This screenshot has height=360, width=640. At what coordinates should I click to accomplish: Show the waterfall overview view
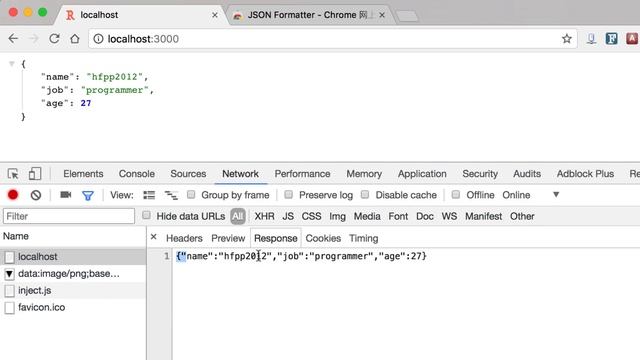click(171, 195)
